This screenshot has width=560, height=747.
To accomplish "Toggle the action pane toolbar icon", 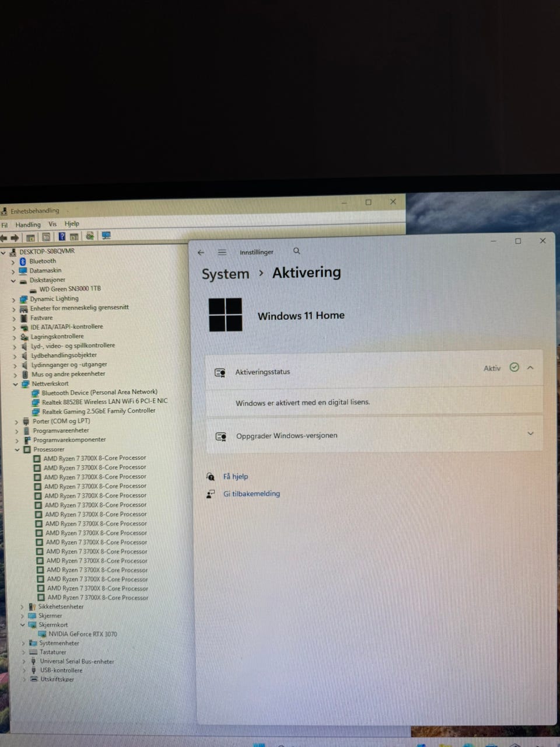I will [74, 237].
